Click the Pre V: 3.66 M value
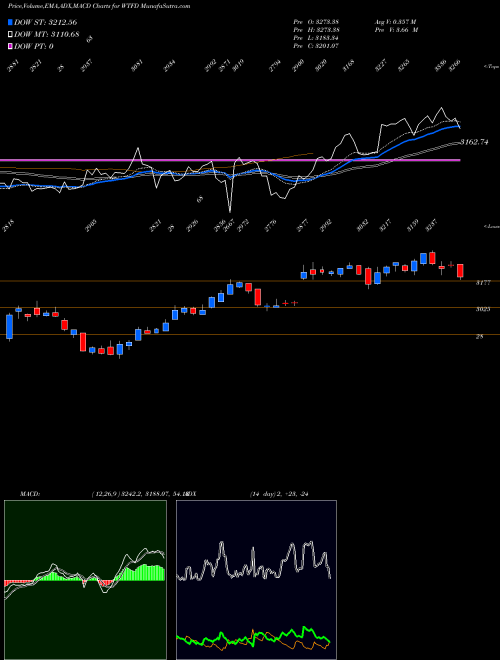Image resolution: width=500 pixels, height=660 pixels. 396,30
